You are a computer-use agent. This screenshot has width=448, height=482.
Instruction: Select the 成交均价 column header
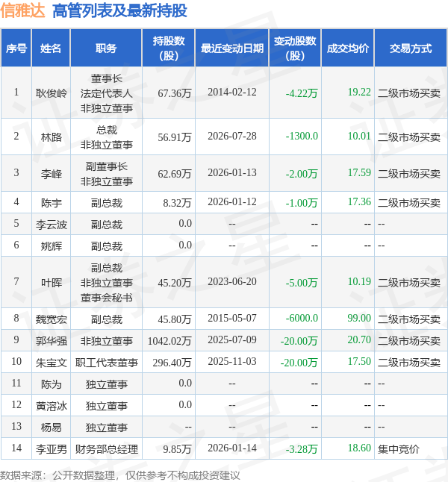348,48
